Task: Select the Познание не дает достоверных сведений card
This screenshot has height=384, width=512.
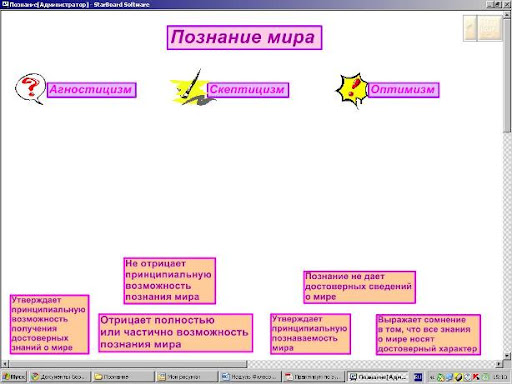Action: pos(359,287)
